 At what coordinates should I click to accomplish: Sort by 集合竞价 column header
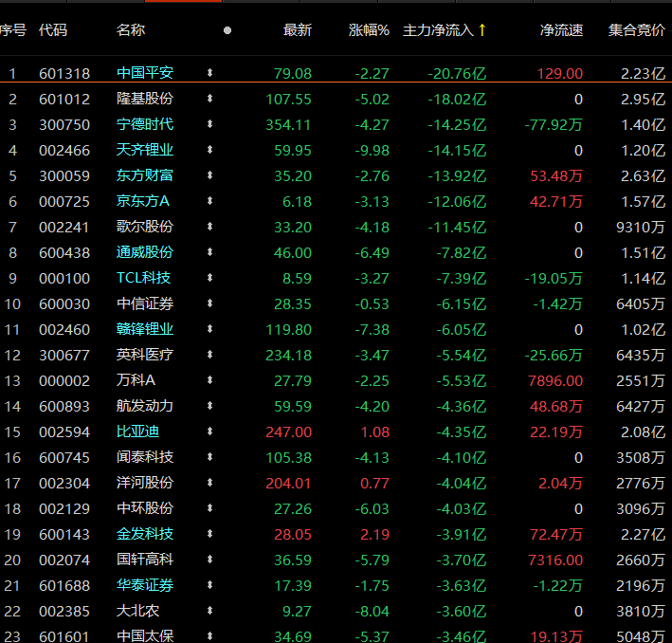click(636, 30)
